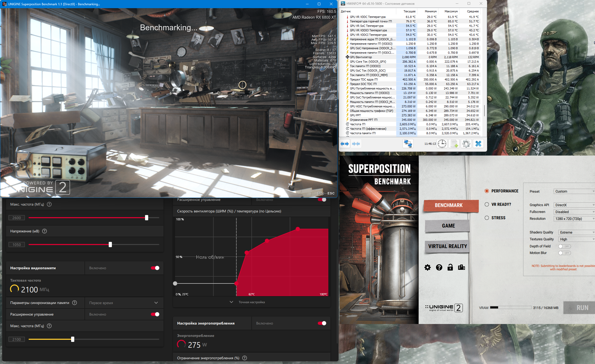Select the VR READY? radio option
595x364 pixels.
point(487,204)
